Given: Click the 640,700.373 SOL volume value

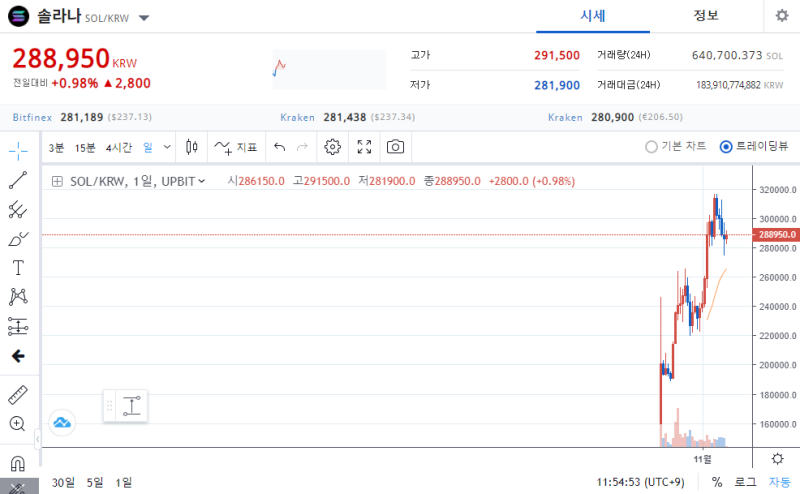Looking at the screenshot, I should point(737,55).
